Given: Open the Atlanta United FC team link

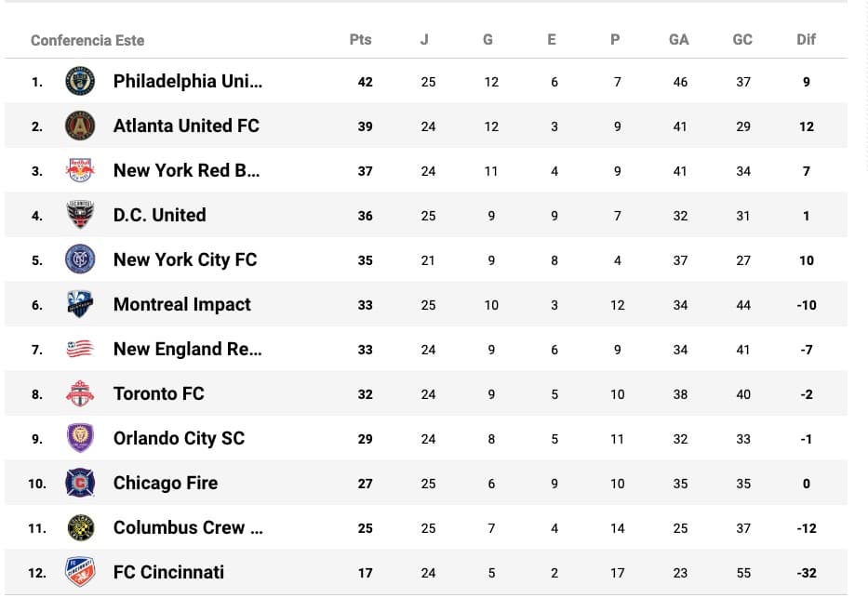Looking at the screenshot, I should point(186,126).
